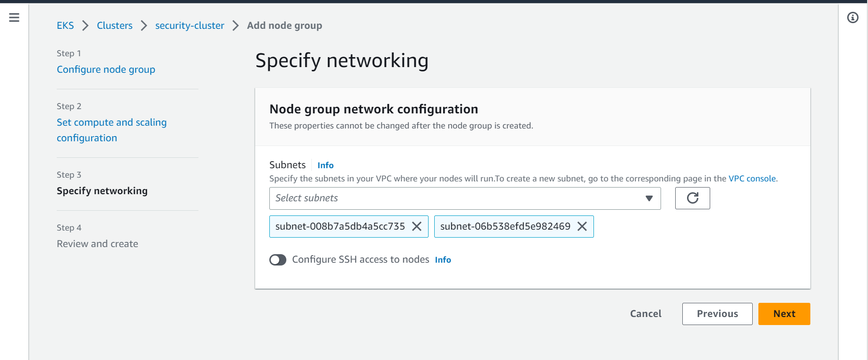The width and height of the screenshot is (868, 360).
Task: Remove subnet-06b538efd5e982469 tag
Action: 582,226
